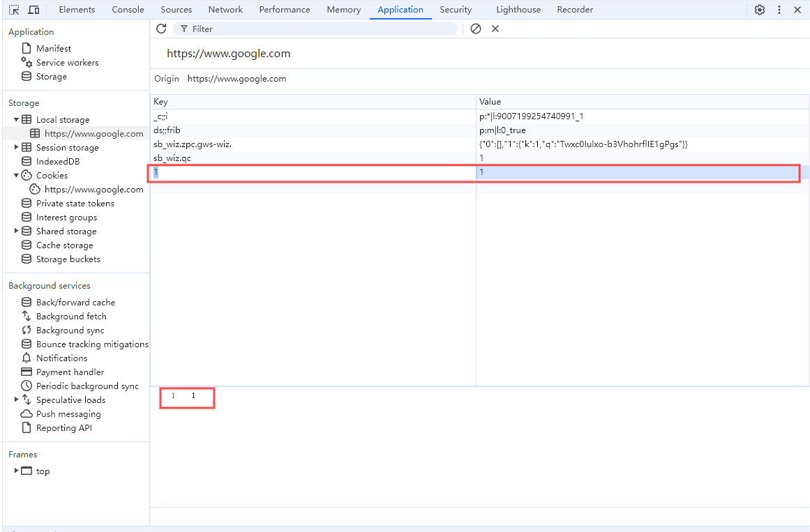Select the Application tab

[x=400, y=10]
